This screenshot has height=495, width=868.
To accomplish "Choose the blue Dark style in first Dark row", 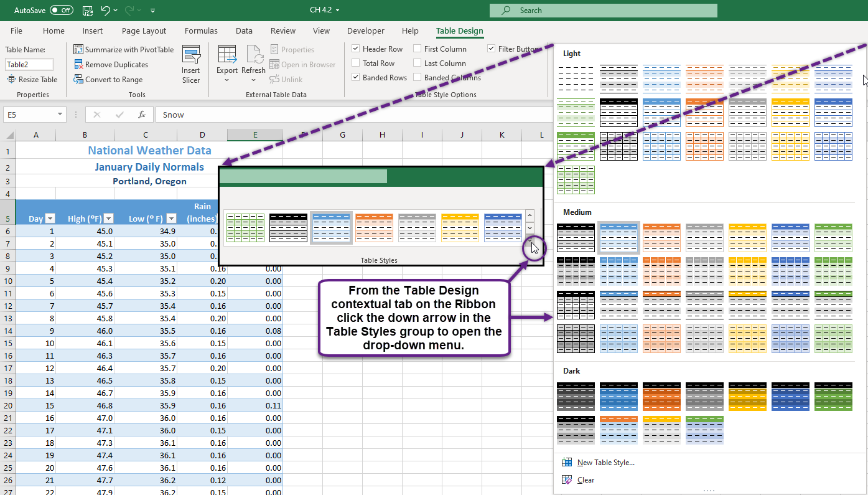I will [619, 397].
